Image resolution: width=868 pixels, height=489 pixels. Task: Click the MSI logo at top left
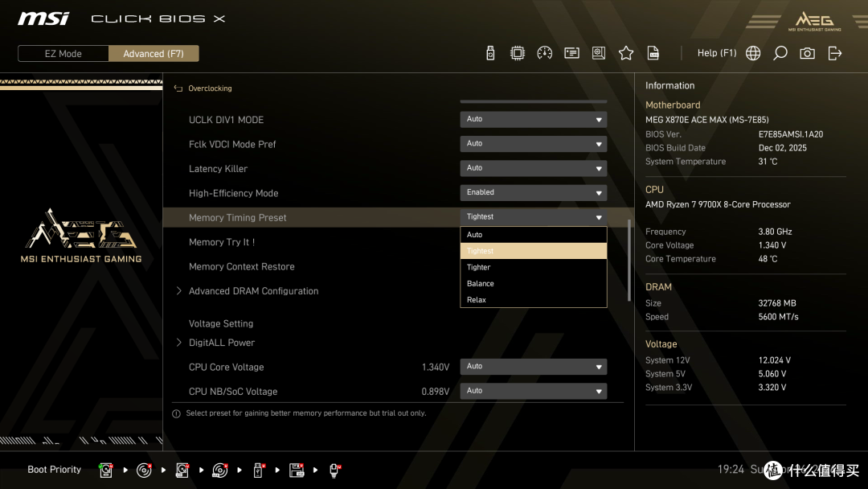pos(43,18)
